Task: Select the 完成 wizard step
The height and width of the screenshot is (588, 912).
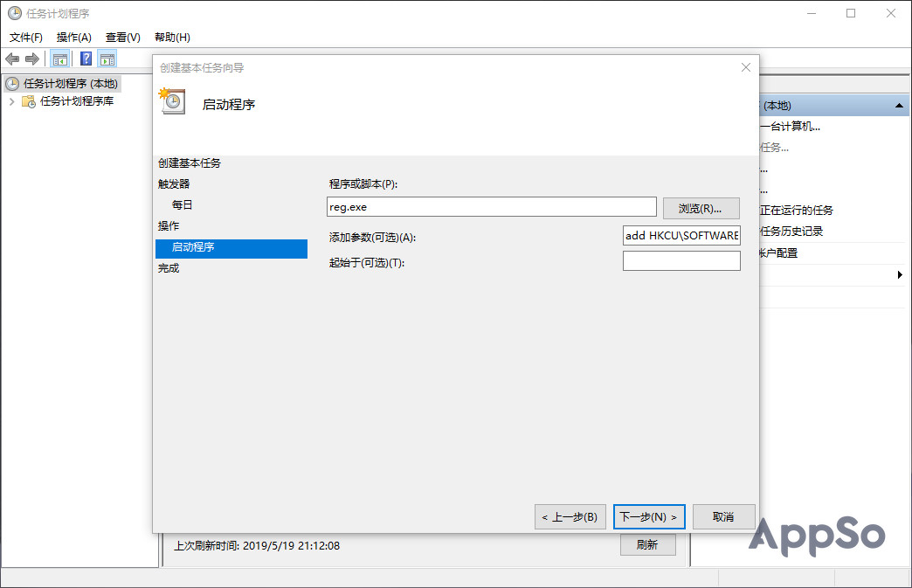Action: point(169,268)
